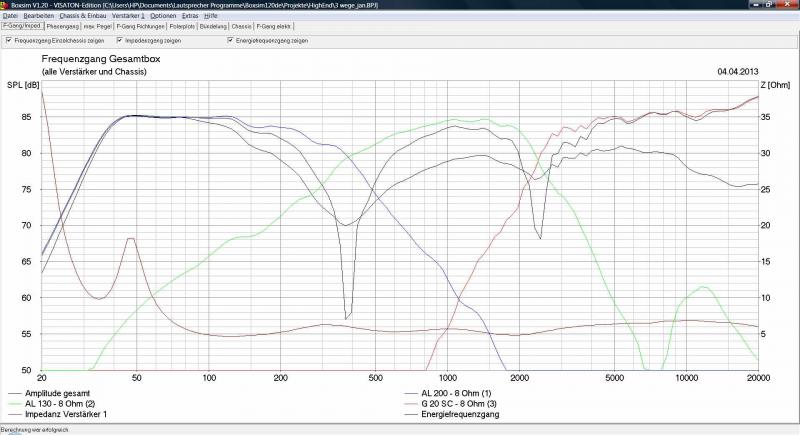Viewport: 800px width, 435px height.
Task: Go to the Bündelung tab
Action: (214, 26)
